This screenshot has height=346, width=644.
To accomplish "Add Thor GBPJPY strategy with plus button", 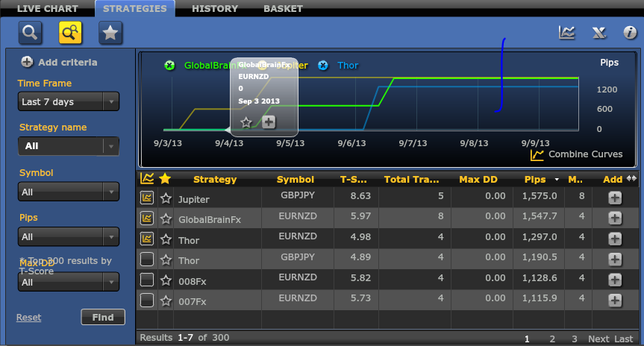I will (615, 259).
